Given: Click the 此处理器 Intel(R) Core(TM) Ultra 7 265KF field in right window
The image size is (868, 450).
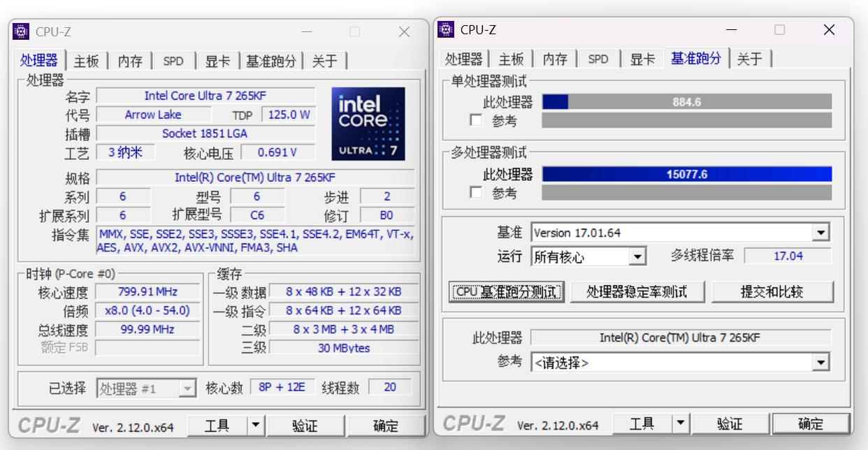Looking at the screenshot, I should (x=680, y=337).
